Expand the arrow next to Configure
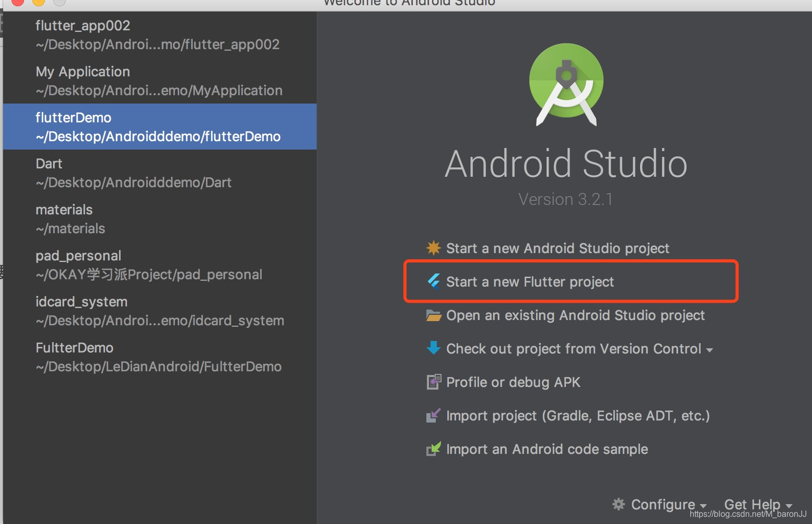The width and height of the screenshot is (812, 524). click(703, 506)
